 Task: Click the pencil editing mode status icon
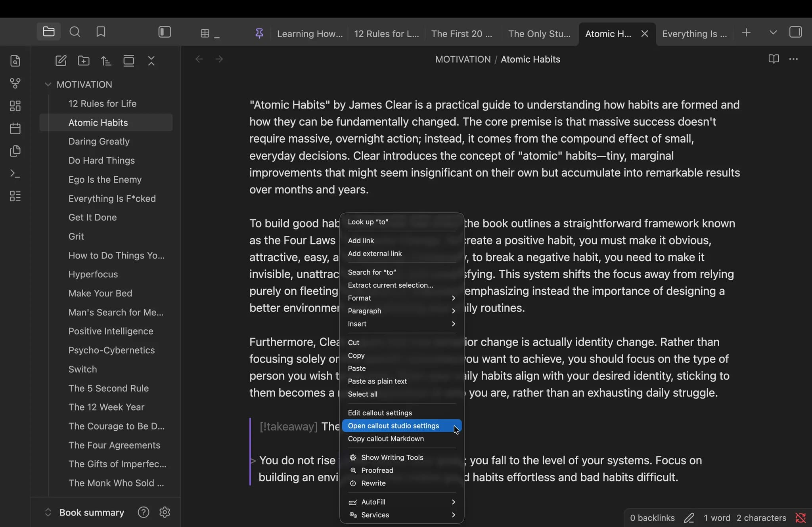coord(689,518)
